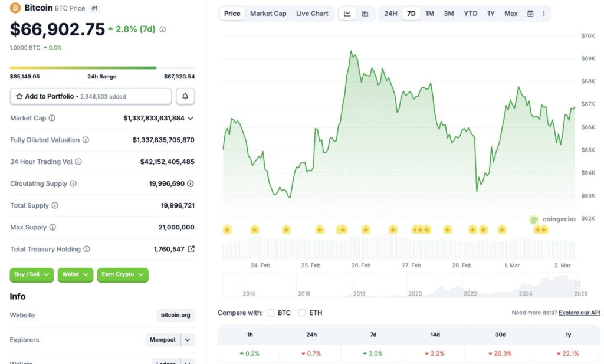Switch to the Market Cap tab
This screenshot has height=364, width=604.
pyautogui.click(x=268, y=13)
